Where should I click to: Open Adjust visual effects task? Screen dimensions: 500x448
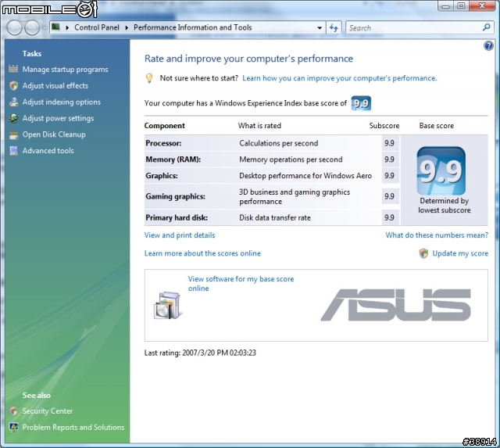pos(55,86)
